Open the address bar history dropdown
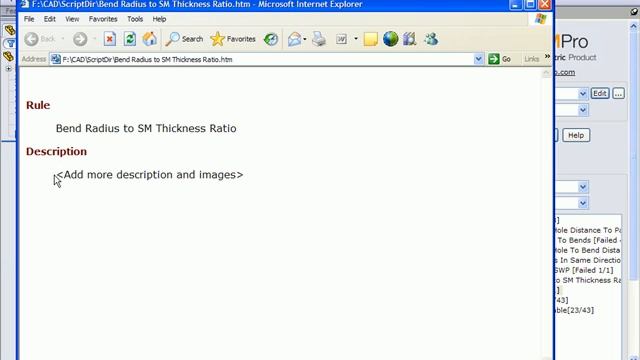The image size is (640, 360). pyautogui.click(x=478, y=59)
